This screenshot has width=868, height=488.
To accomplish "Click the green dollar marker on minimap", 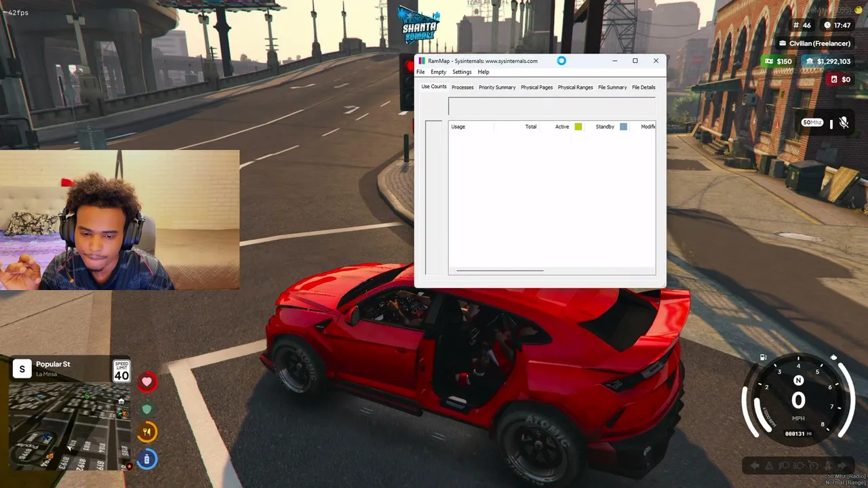I will coord(87,394).
